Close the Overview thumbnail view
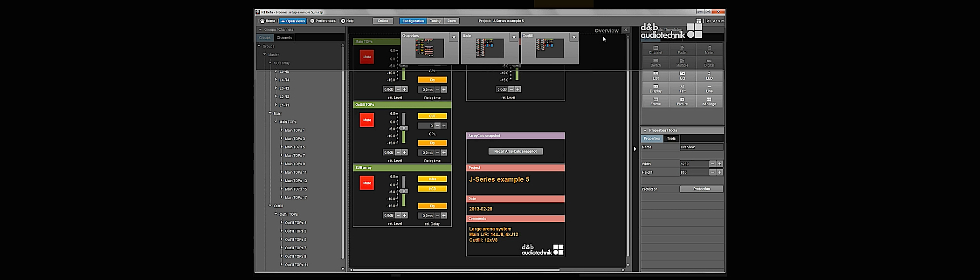The width and height of the screenshot is (980, 280). click(x=453, y=37)
